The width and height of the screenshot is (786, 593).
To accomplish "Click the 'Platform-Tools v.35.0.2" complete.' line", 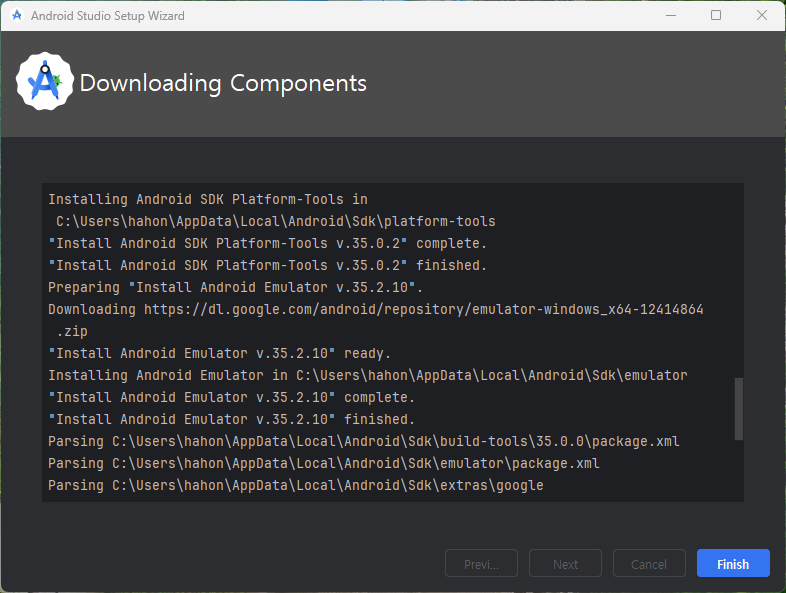I will [267, 244].
